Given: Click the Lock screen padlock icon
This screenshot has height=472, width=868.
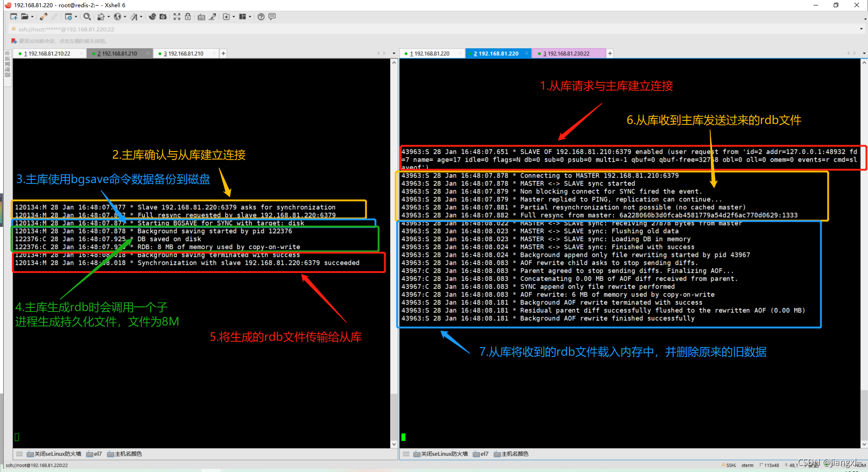Looking at the screenshot, I should pyautogui.click(x=188, y=17).
